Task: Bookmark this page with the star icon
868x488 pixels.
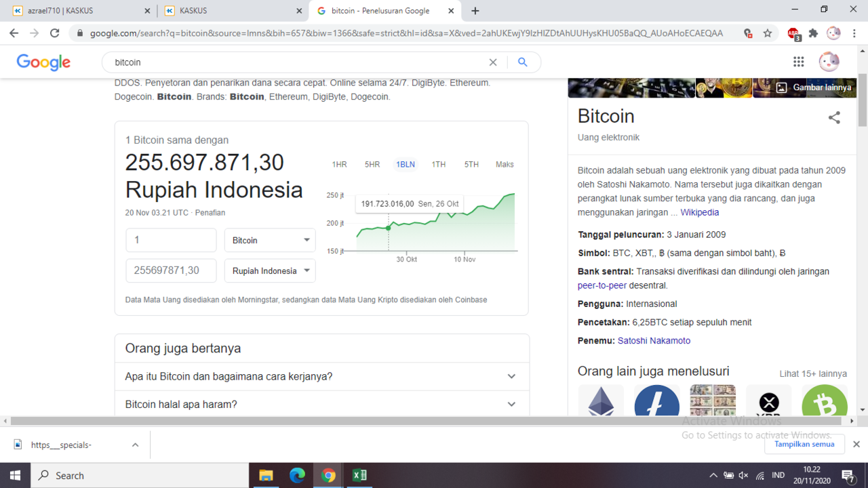Action: tap(767, 32)
